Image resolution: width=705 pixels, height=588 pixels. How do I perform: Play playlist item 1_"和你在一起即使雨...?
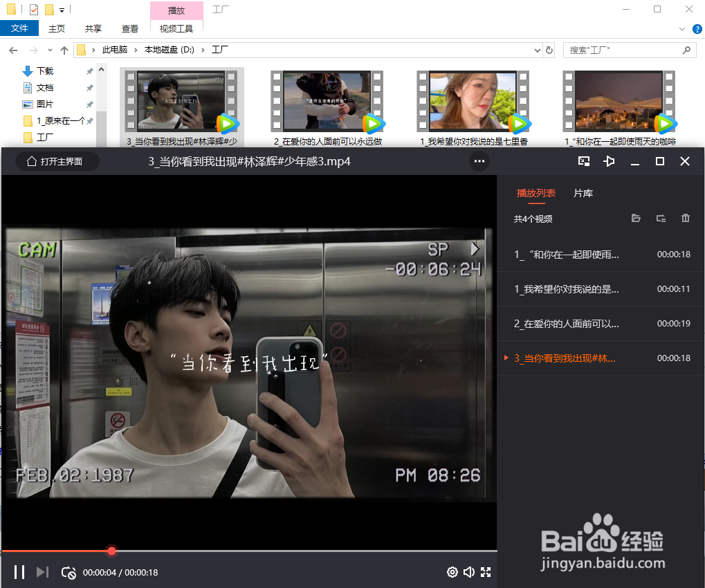pos(601,255)
